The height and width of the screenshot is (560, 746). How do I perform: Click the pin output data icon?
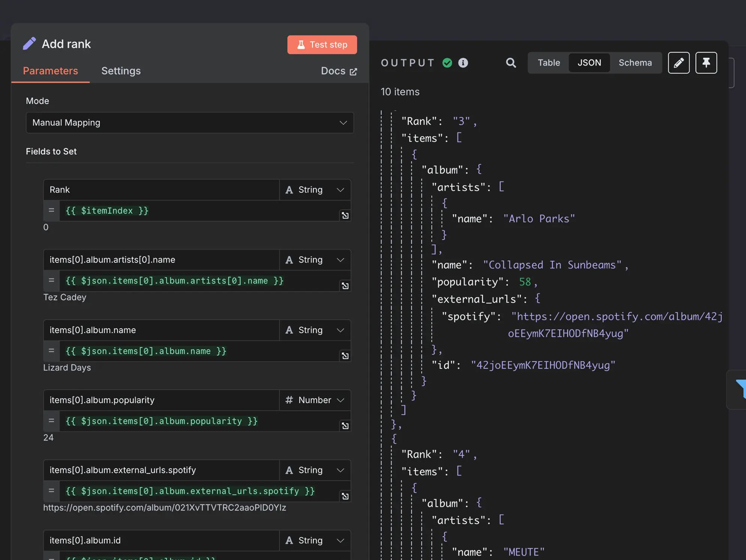[706, 63]
